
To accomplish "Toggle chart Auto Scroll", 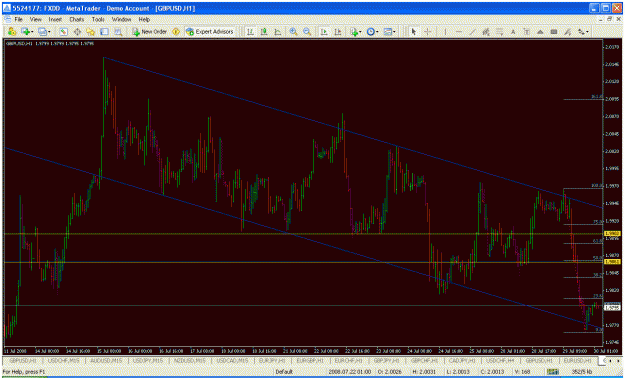I will (324, 32).
